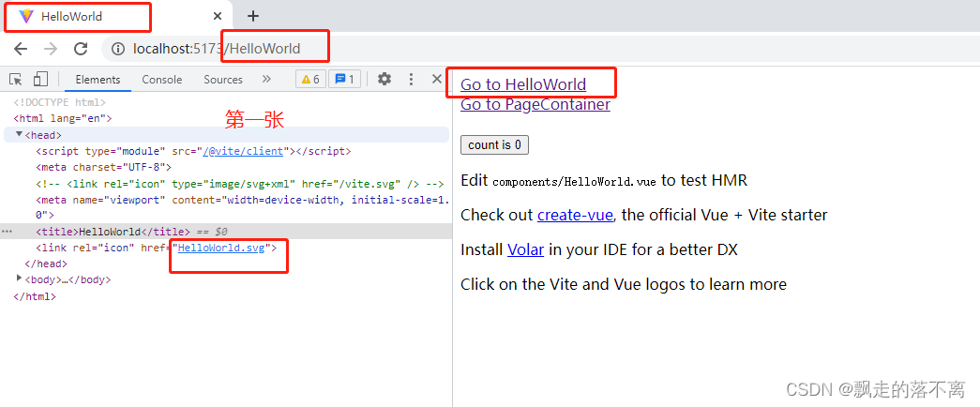Select the title HelloWorld node

click(113, 232)
